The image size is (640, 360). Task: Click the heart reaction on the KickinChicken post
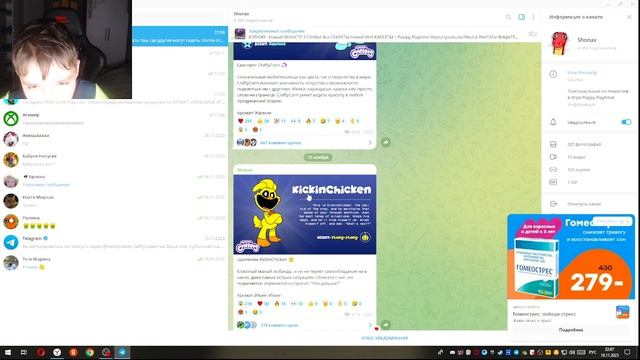263,304
